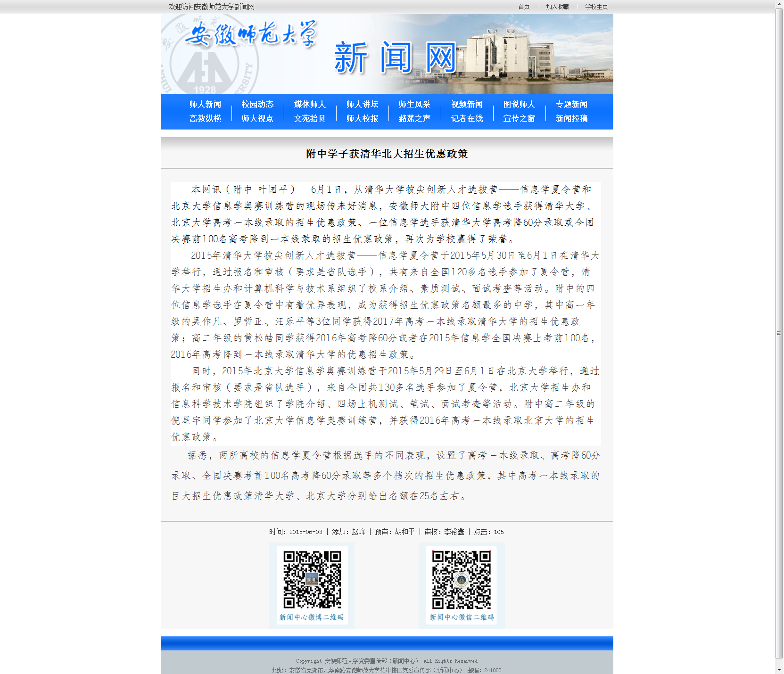The image size is (784, 674).
Task: Click 加入收藏 in the top bar
Action: click(557, 7)
